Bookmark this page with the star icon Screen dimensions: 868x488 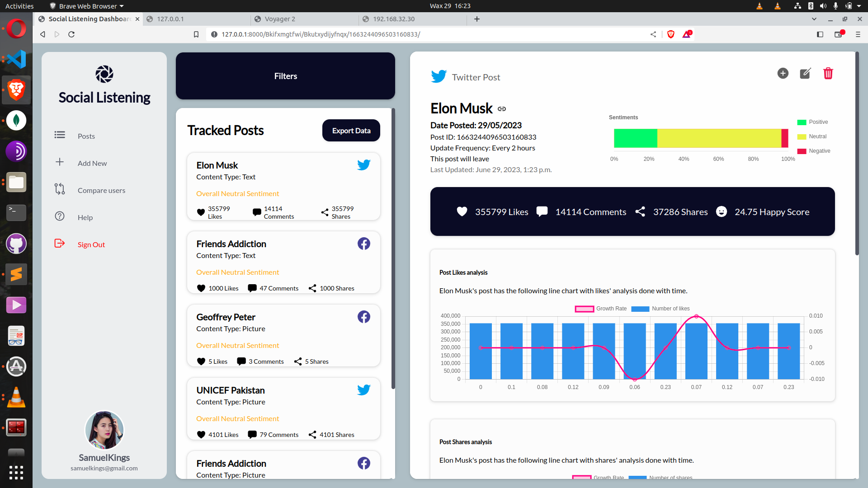pos(196,34)
